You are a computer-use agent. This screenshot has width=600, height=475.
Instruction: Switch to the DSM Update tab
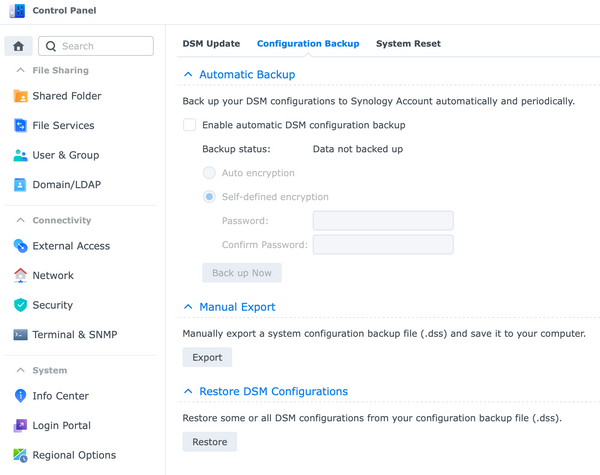211,44
